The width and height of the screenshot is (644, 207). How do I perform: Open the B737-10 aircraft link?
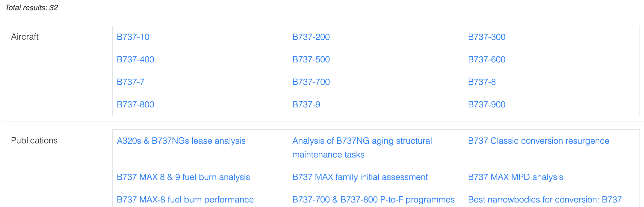pyautogui.click(x=133, y=37)
